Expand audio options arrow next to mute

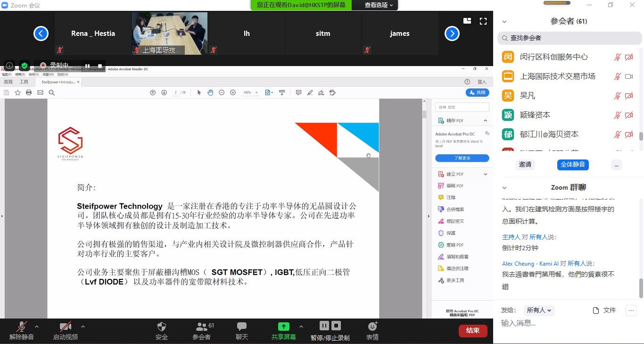(x=37, y=327)
